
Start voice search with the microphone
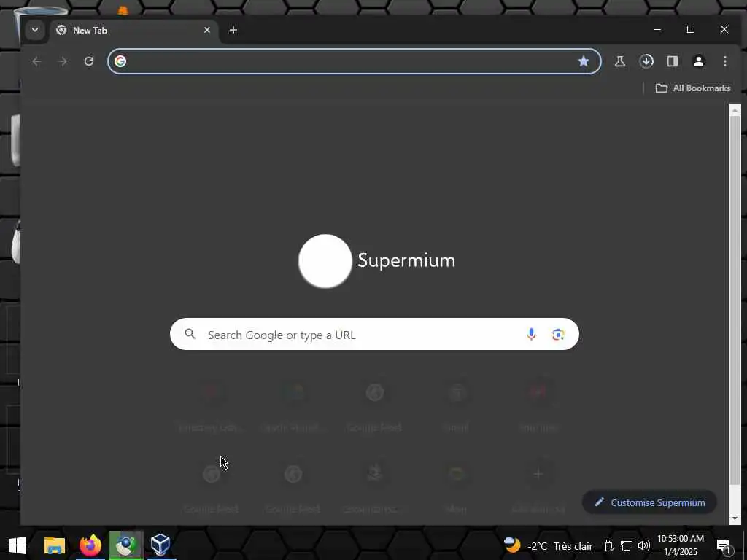[x=531, y=334]
